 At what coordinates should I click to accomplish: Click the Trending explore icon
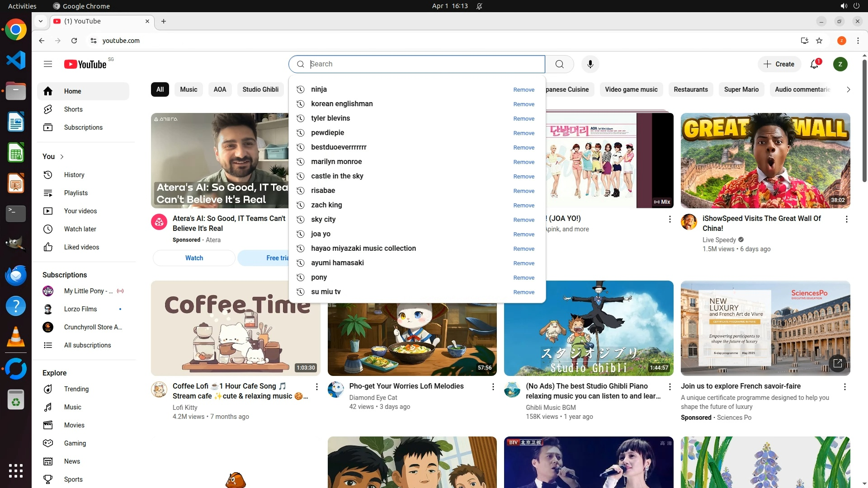click(48, 389)
